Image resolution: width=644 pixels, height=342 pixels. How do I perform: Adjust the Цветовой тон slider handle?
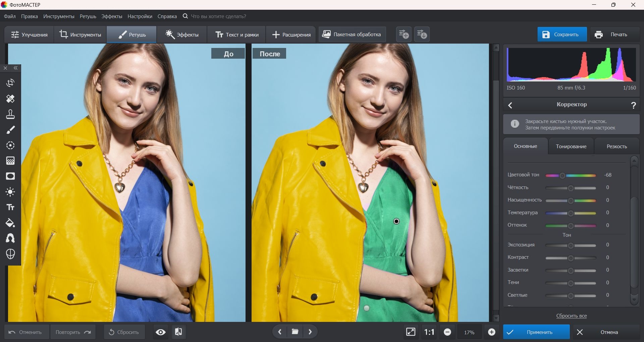[562, 175]
